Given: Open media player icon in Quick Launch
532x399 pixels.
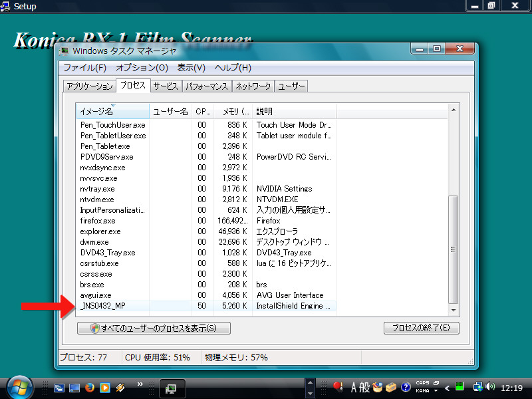Looking at the screenshot, I should click(104, 387).
